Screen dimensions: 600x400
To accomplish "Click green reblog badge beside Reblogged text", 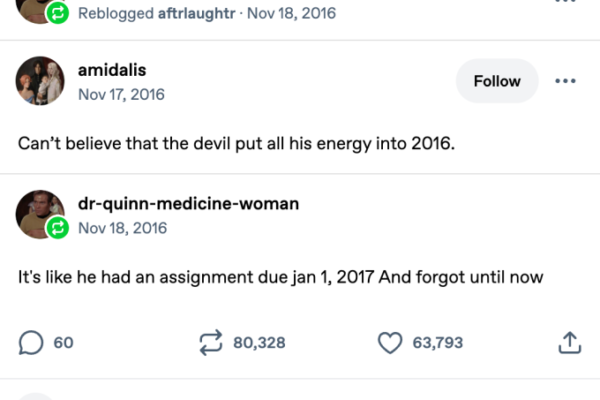I will click(57, 13).
